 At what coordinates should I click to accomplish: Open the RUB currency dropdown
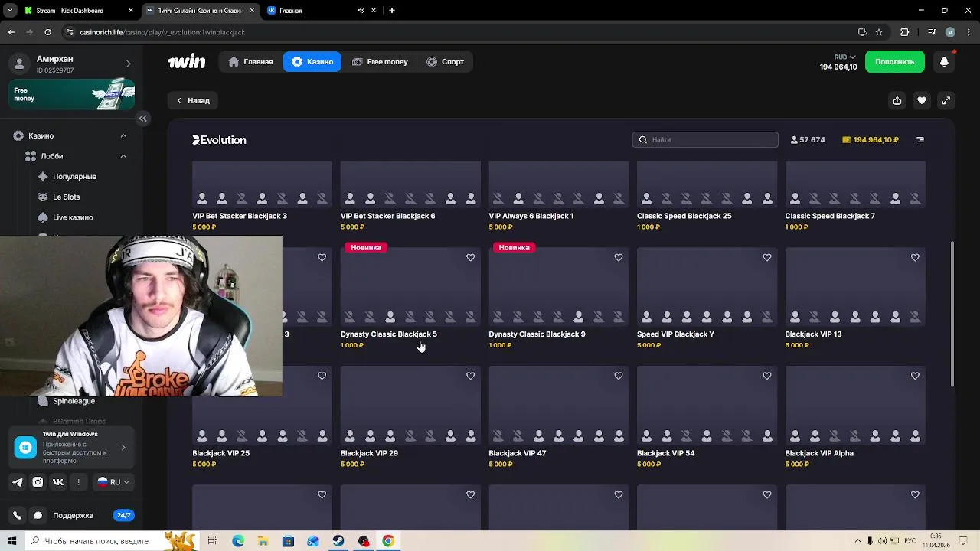pyautogui.click(x=845, y=57)
